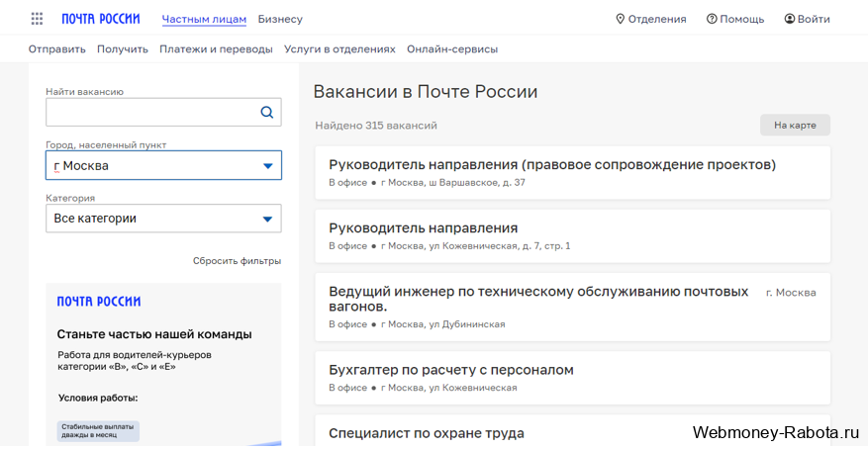Click address г Москва, ул Дубинская

[442, 324]
